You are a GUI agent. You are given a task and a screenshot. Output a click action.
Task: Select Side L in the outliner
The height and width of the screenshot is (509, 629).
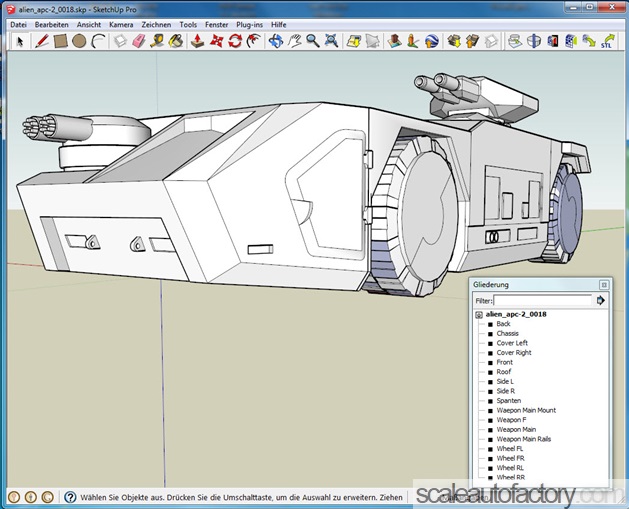[505, 381]
